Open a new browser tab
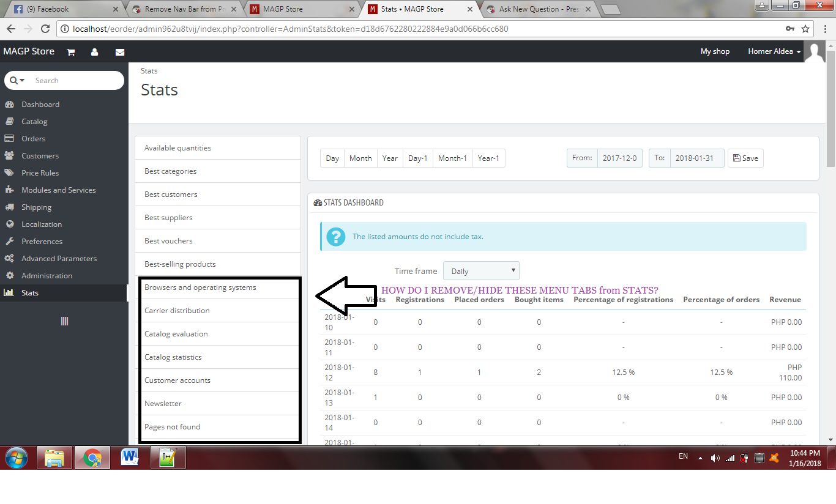836x504 pixels. (610, 9)
